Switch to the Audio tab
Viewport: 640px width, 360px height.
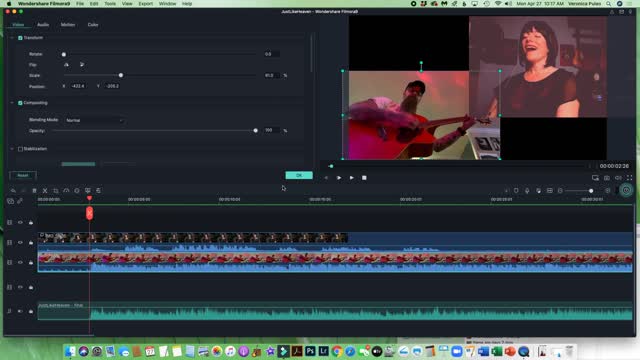(x=43, y=25)
